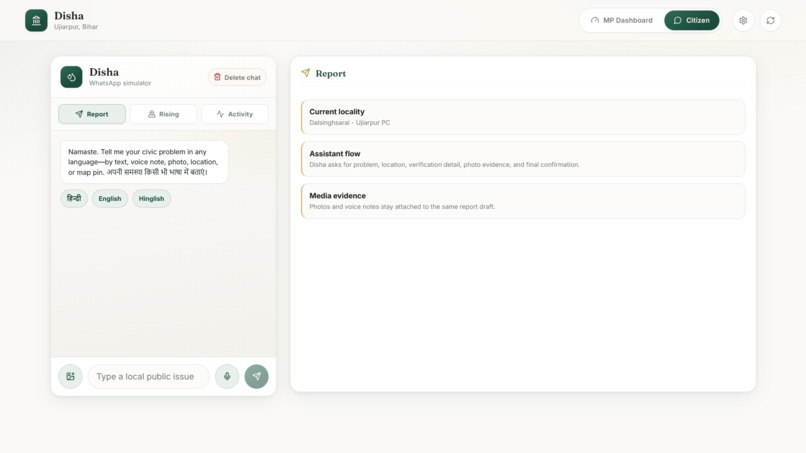This screenshot has width=806, height=453.
Task: Click the Disha WhatsApp simulator avatar
Action: tap(71, 77)
